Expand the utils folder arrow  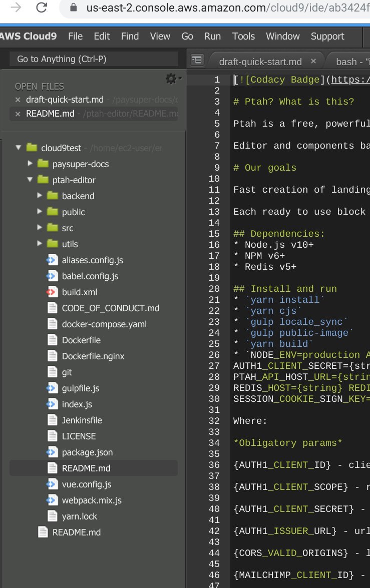pos(40,243)
